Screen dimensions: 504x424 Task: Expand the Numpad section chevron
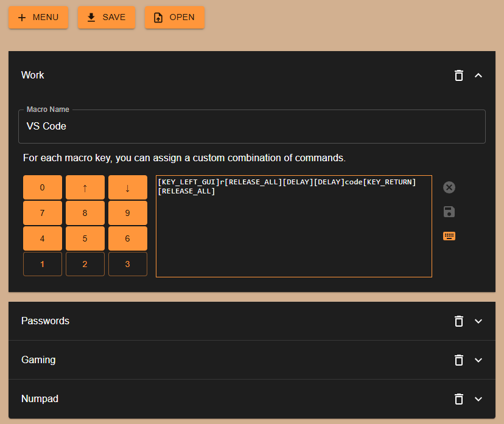pos(478,399)
